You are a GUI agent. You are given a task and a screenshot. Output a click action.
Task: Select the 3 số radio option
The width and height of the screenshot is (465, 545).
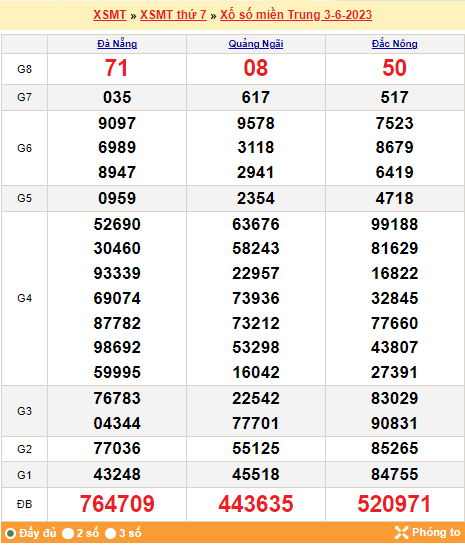point(110,533)
